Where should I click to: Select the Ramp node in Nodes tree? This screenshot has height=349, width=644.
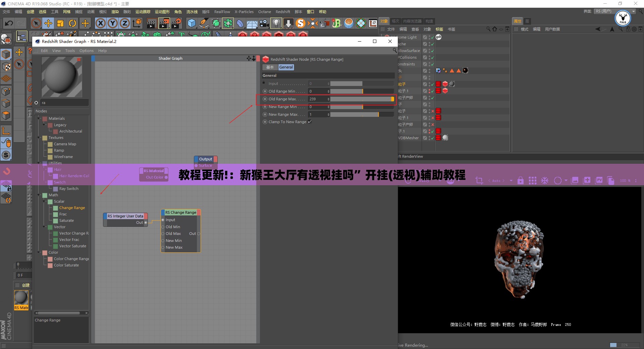[59, 150]
